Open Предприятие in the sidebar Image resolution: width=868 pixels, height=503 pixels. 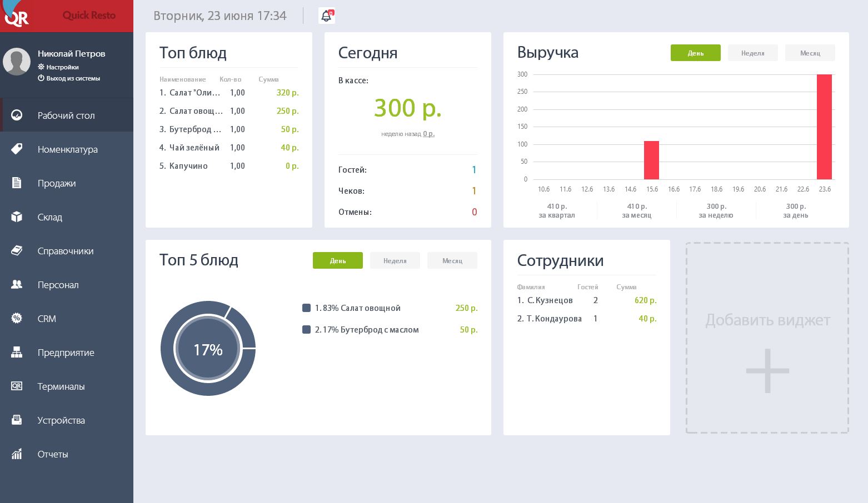[x=67, y=353]
